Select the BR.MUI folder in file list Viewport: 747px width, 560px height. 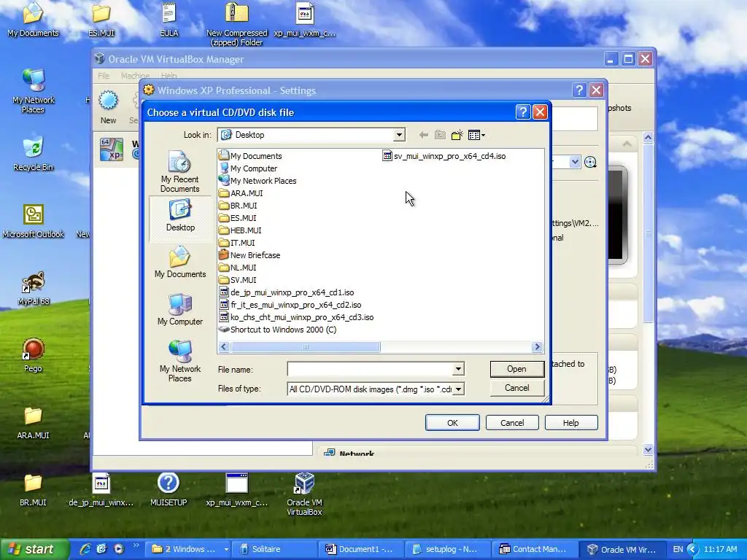point(238,206)
